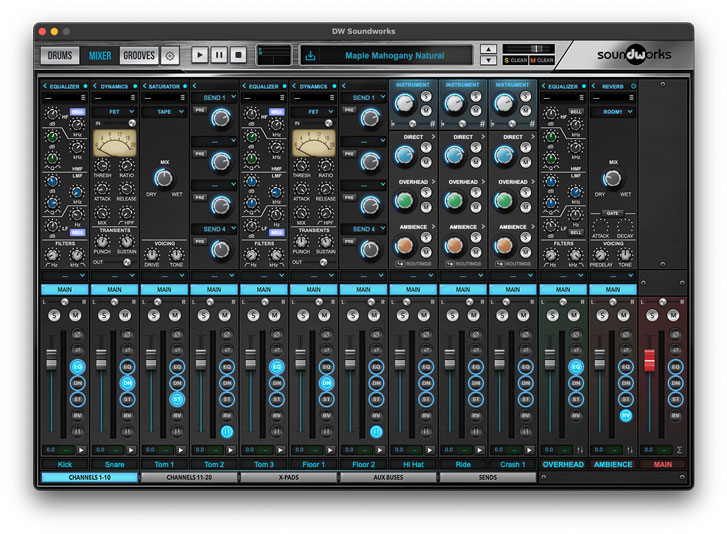The image size is (727, 534).
Task: Toggle the RV reverb insert on AMBIENCE
Action: point(625,416)
